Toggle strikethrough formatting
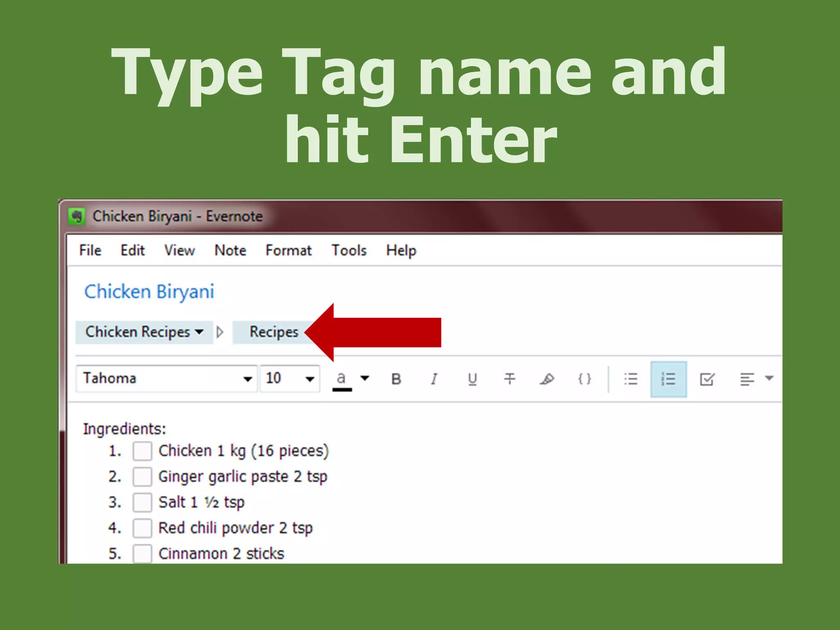The height and width of the screenshot is (630, 840). click(509, 379)
